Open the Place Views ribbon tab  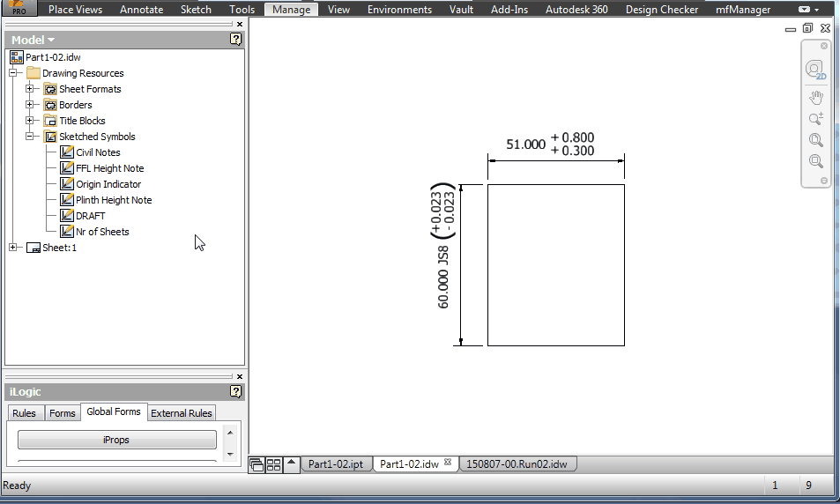pyautogui.click(x=75, y=9)
